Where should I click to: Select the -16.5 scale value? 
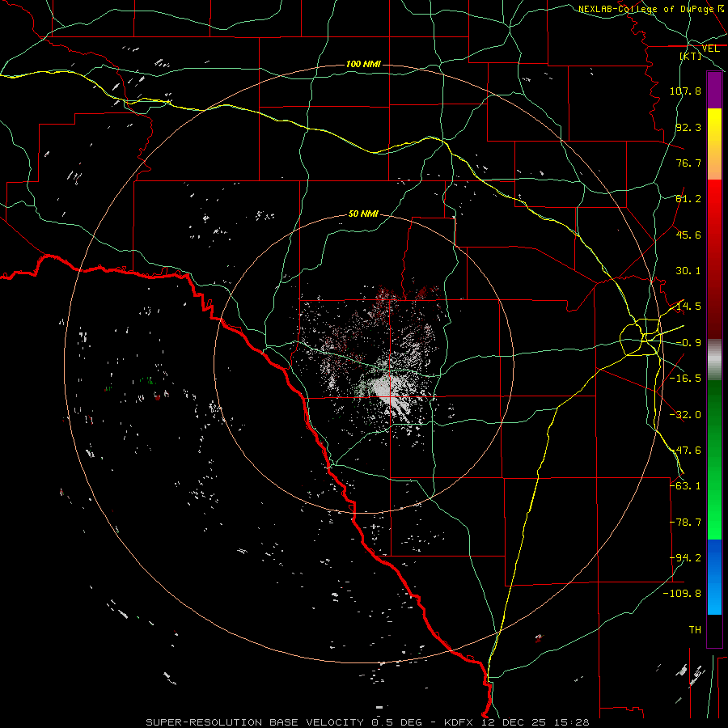pos(685,379)
